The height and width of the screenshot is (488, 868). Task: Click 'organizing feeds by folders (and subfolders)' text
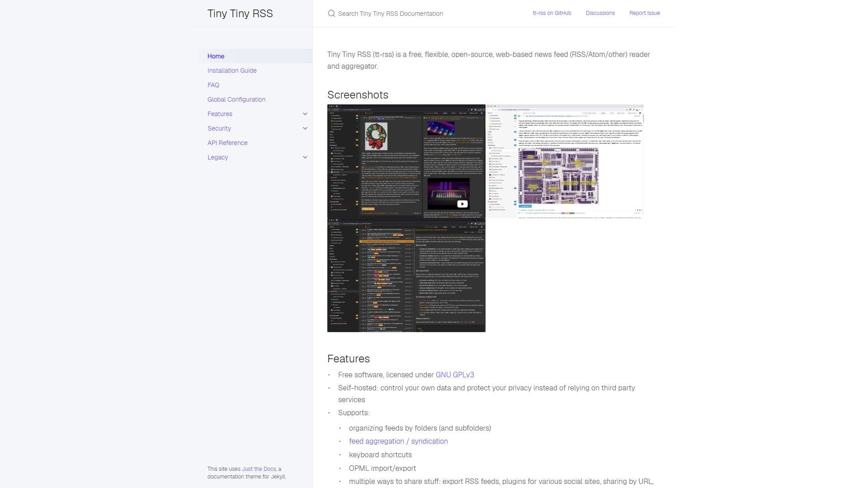tap(420, 428)
